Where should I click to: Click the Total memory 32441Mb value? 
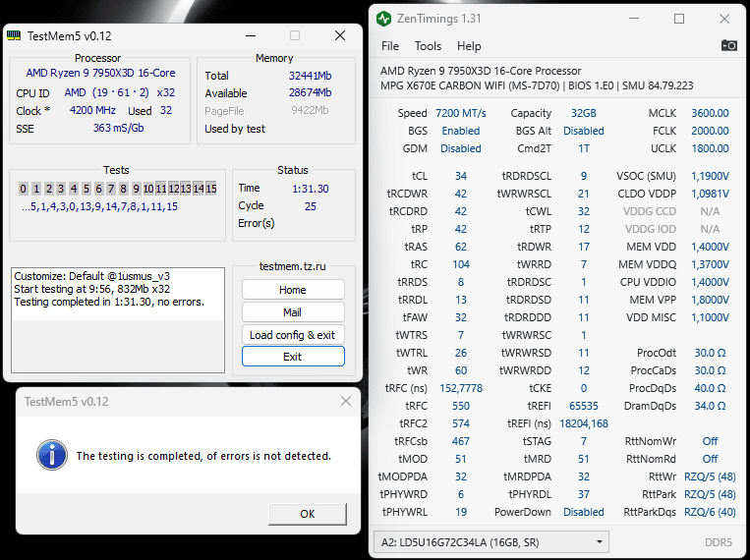coord(310,76)
